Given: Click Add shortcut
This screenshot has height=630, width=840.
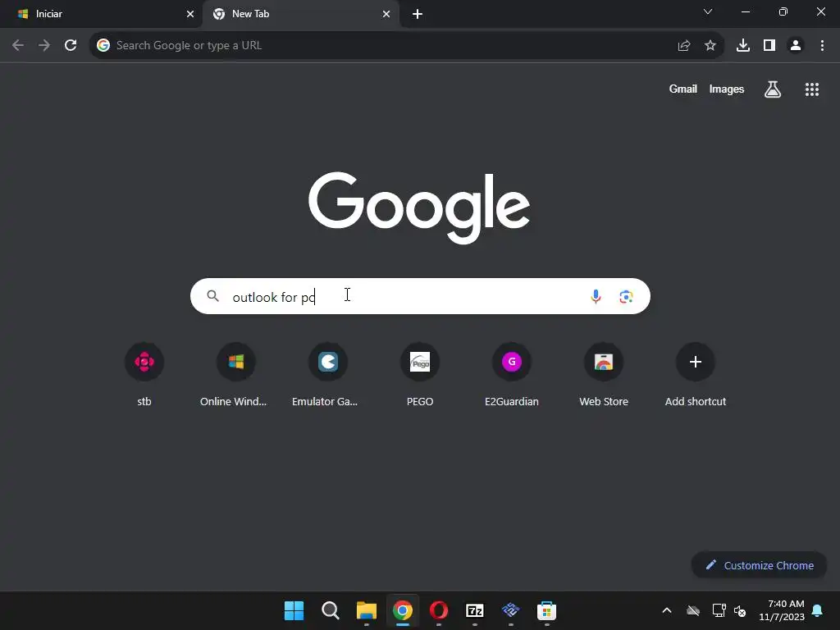Looking at the screenshot, I should point(696,375).
